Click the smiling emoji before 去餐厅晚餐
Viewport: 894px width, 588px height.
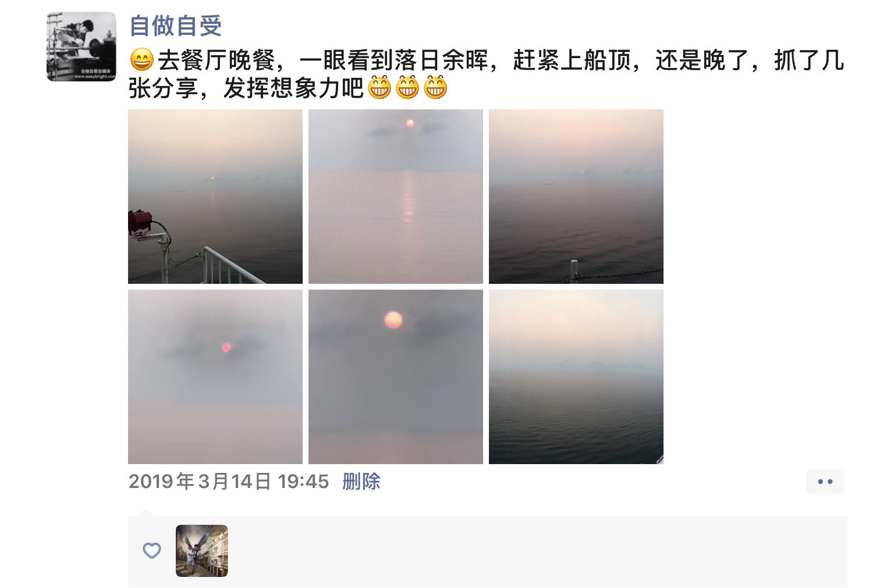[141, 60]
